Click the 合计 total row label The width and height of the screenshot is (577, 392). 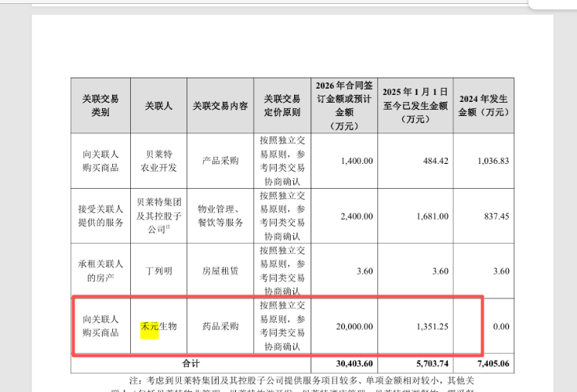pos(191,364)
